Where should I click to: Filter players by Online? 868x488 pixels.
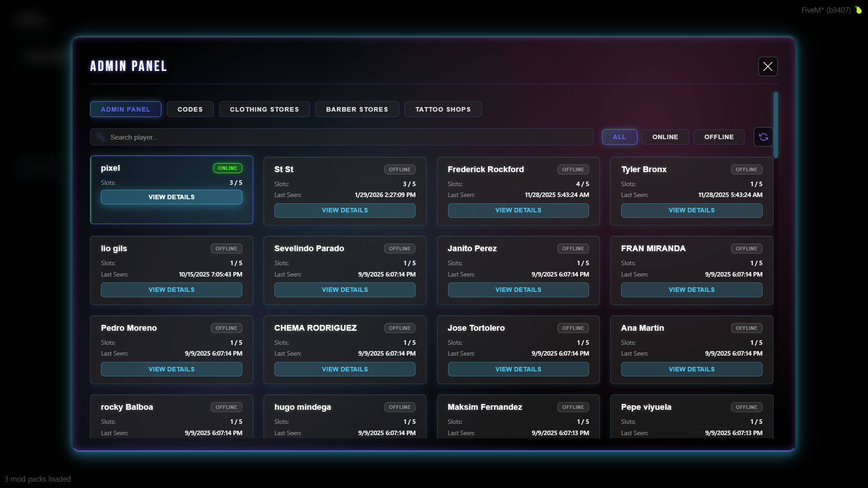point(665,137)
